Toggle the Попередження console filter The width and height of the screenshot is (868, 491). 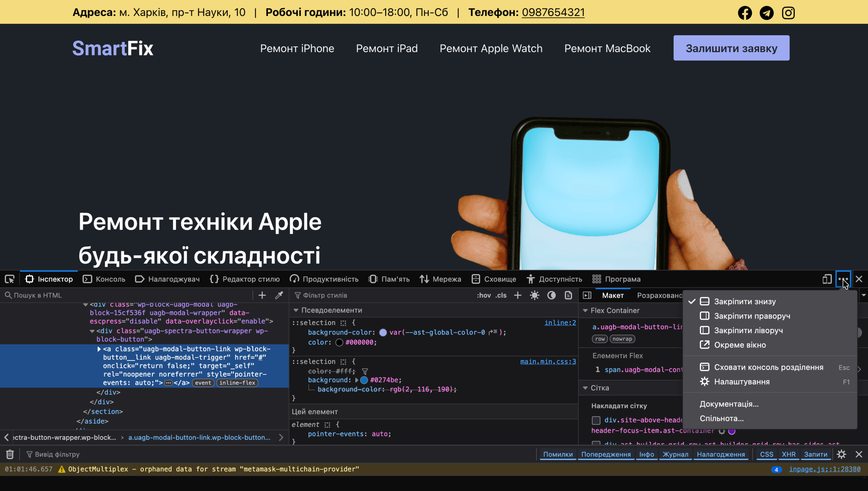[x=606, y=454]
